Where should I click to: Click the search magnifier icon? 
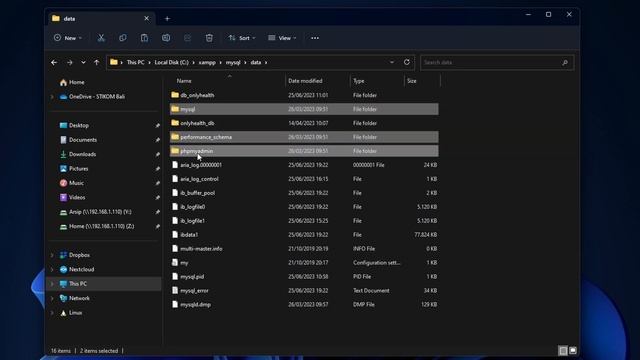(565, 62)
